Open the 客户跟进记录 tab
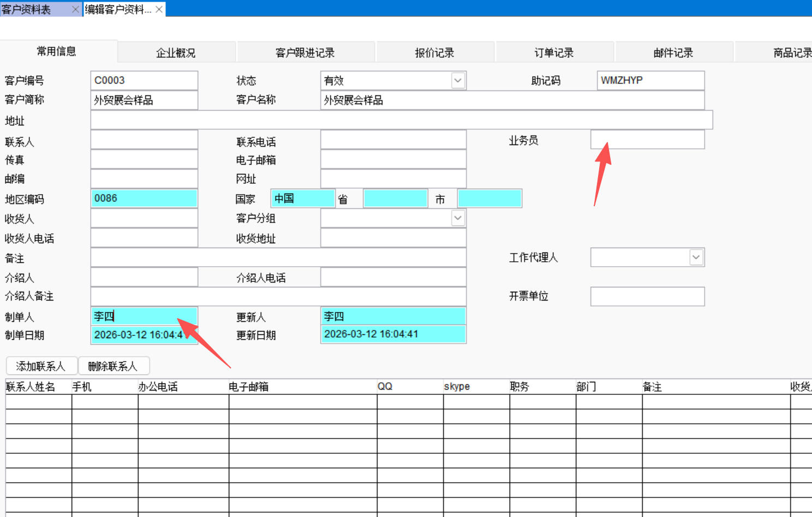This screenshot has width=812, height=517. coord(305,53)
